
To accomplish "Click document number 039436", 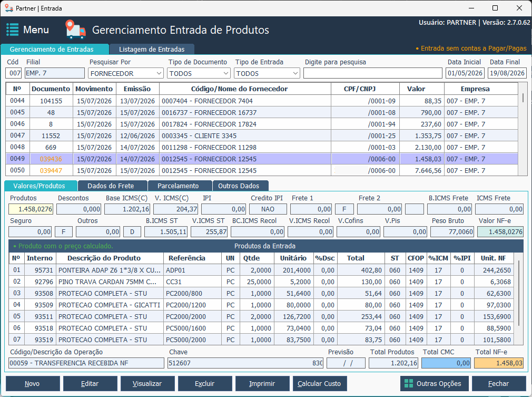I will point(51,159).
